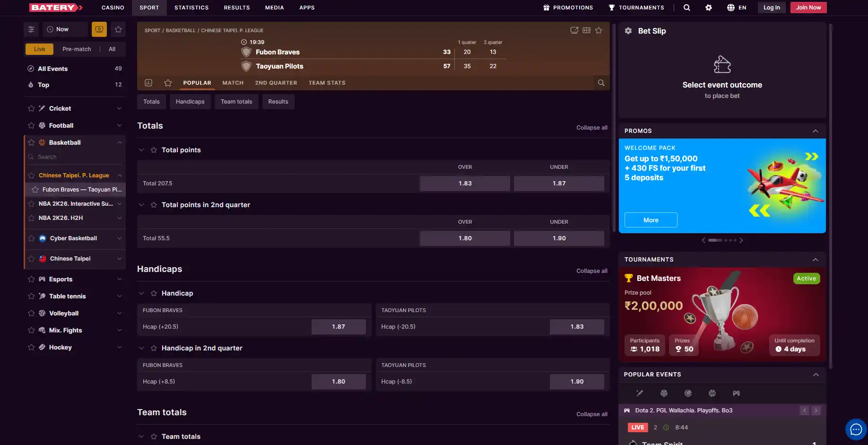The height and width of the screenshot is (445, 868).
Task: Filter popular events by football icon
Action: coord(664,393)
